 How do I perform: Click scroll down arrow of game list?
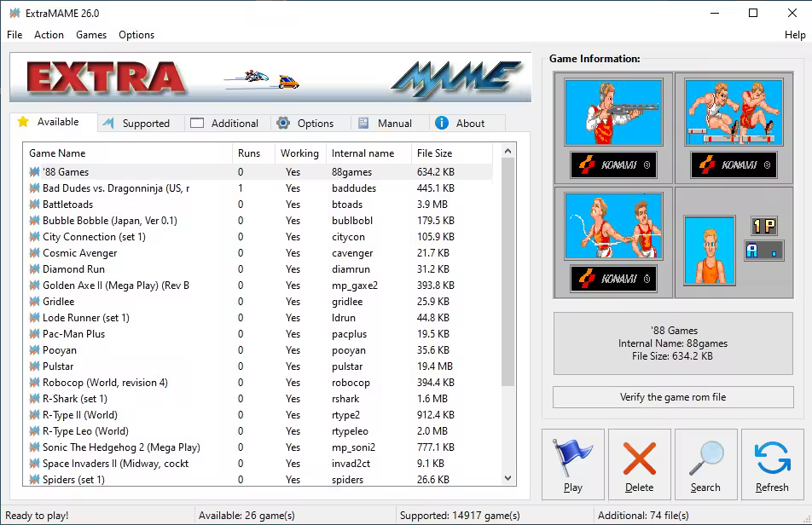(x=508, y=479)
